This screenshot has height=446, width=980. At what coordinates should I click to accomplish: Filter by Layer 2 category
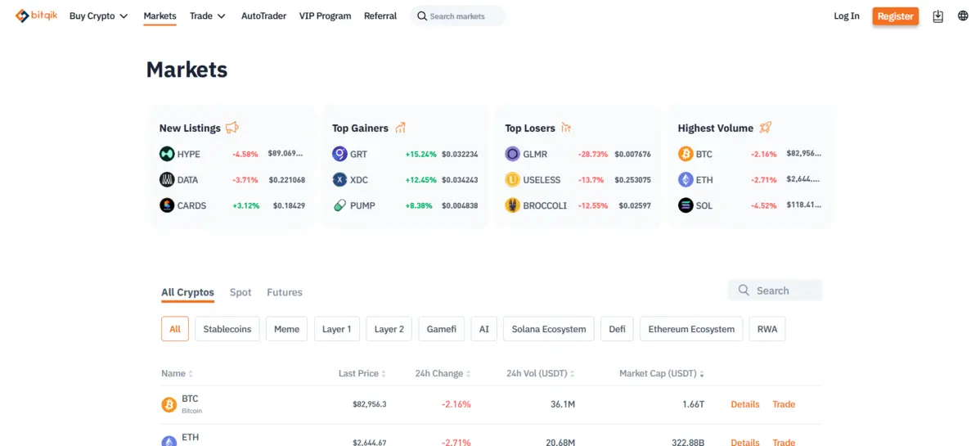[x=389, y=329]
